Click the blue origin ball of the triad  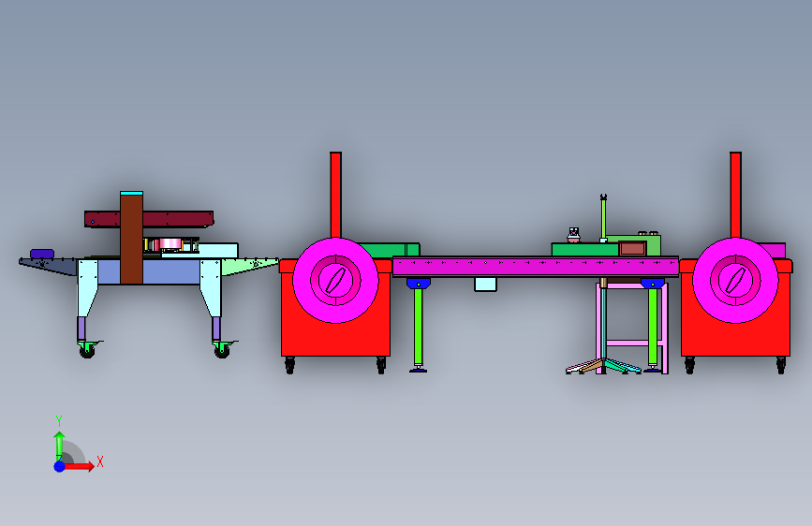tap(60, 466)
